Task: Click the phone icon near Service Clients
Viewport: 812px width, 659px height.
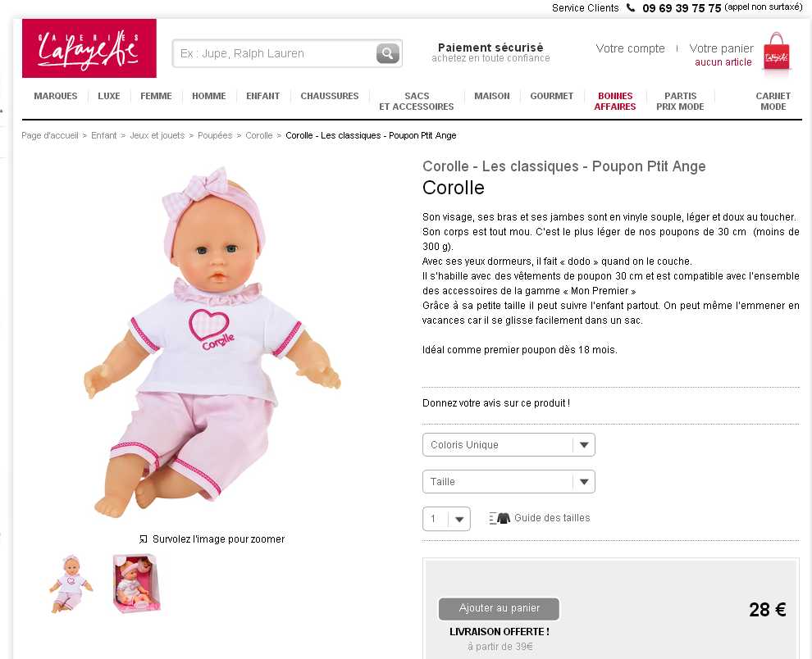Action: click(x=630, y=7)
